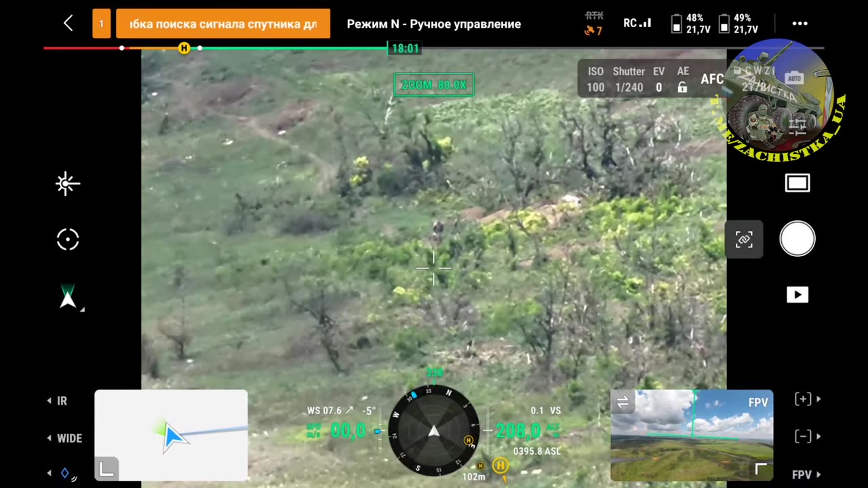Click the 0395.8 ASL value
868x488 pixels.
(537, 451)
